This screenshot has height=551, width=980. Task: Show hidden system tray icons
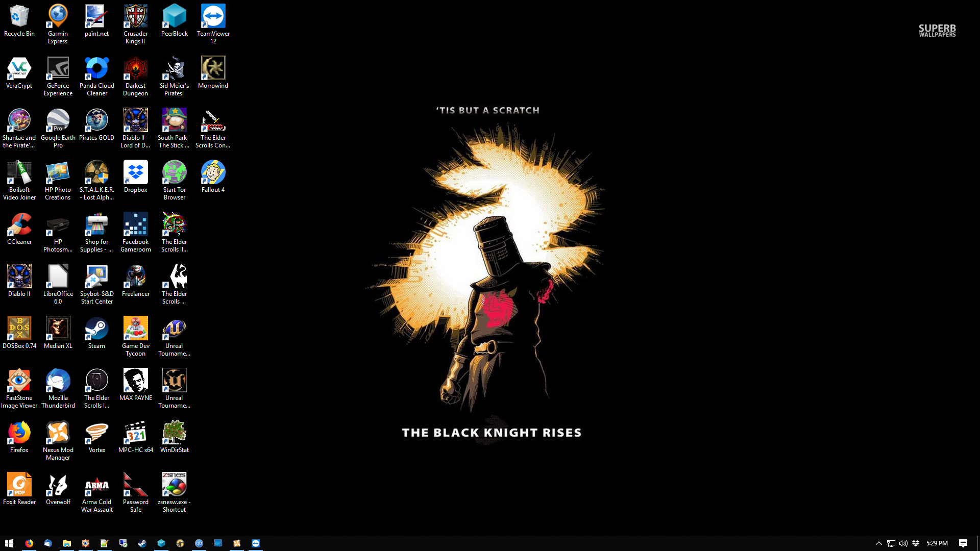click(x=879, y=543)
